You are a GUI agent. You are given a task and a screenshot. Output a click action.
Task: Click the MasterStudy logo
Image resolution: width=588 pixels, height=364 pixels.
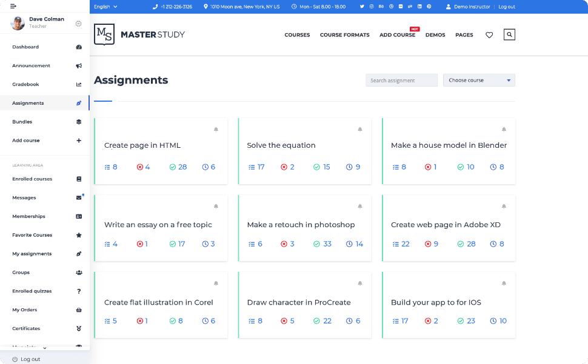tap(139, 35)
